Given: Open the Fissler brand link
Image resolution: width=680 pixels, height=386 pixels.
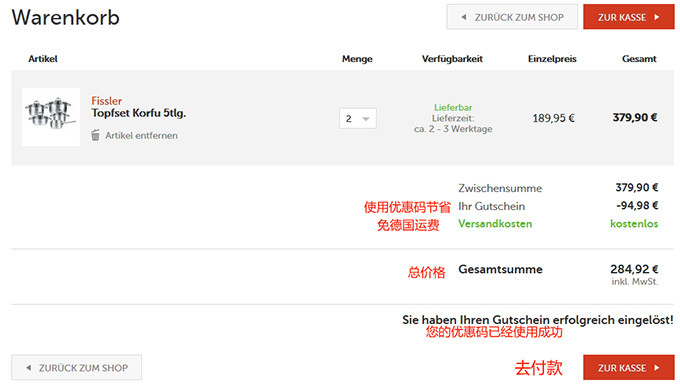Looking at the screenshot, I should pyautogui.click(x=106, y=101).
